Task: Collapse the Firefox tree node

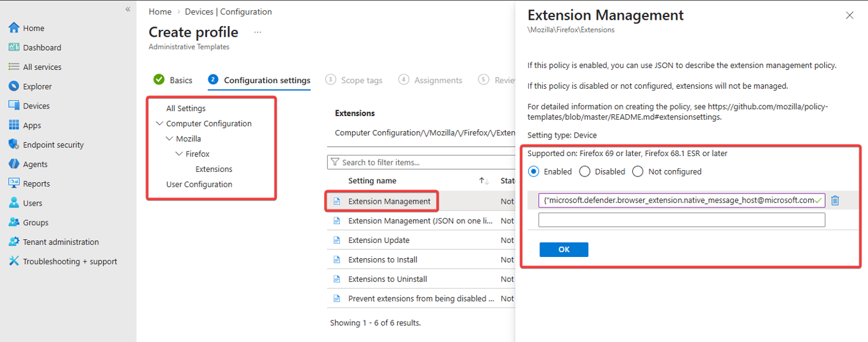Action: (179, 154)
